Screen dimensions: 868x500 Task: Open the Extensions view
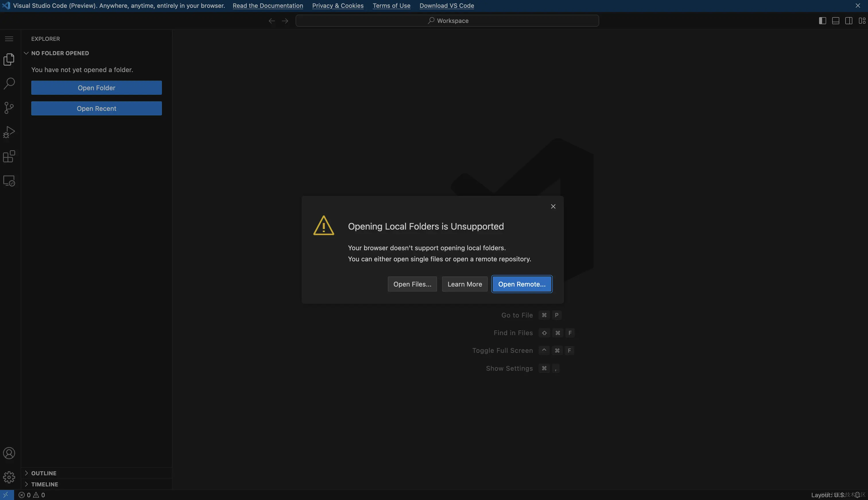coord(9,156)
